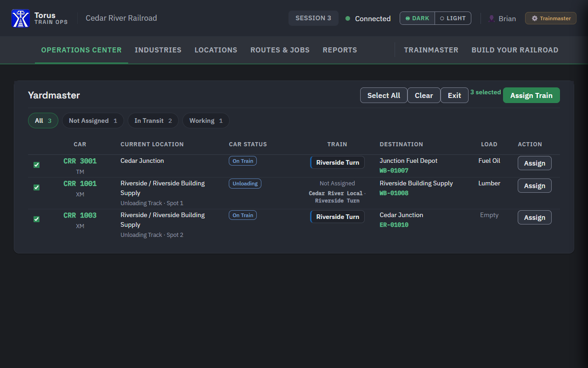Click the Brian user avatar icon

[x=492, y=18]
